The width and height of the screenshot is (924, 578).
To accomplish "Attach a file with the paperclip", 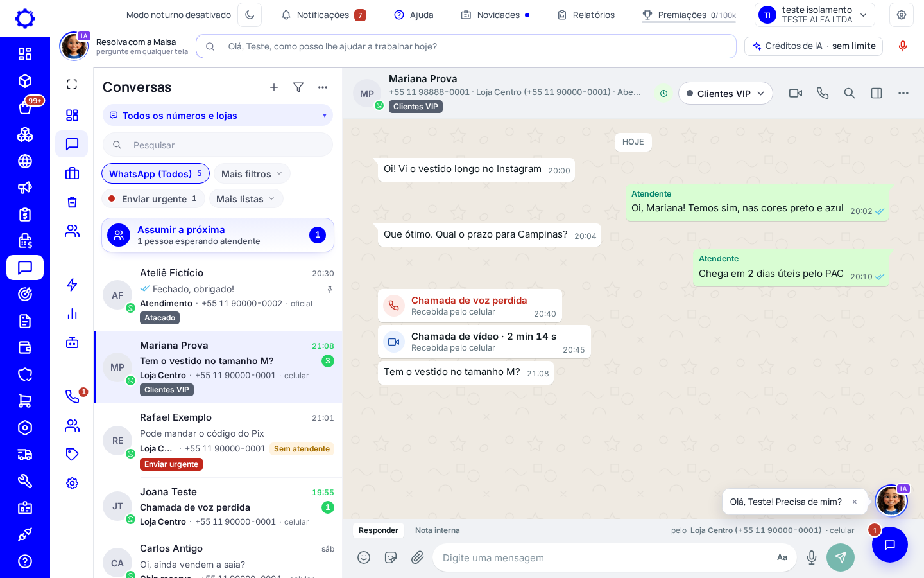I will tap(418, 557).
